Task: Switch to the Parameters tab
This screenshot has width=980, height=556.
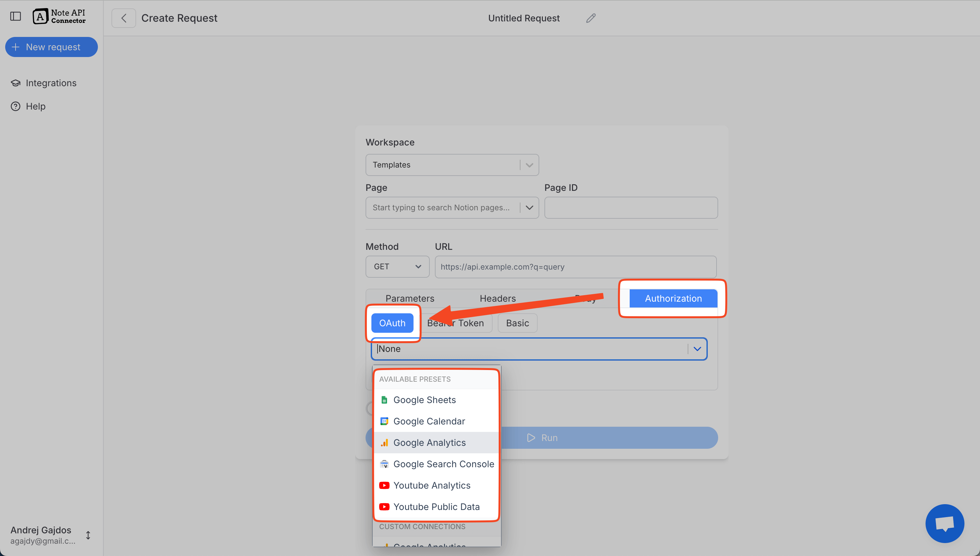Action: coord(410,298)
